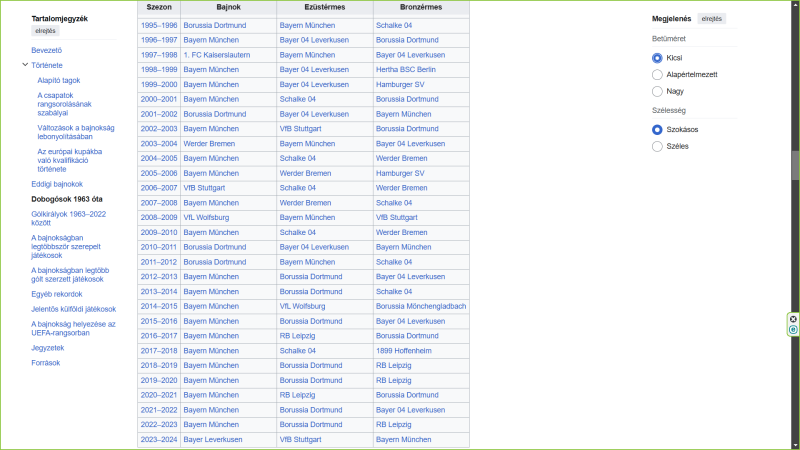
Task: Go to Bevezető in contents
Action: pos(46,50)
